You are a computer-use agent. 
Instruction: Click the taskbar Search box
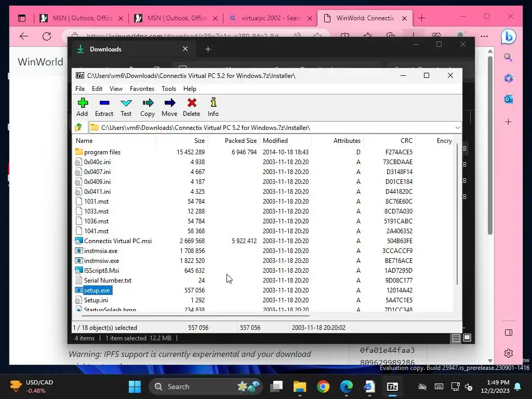click(x=206, y=387)
